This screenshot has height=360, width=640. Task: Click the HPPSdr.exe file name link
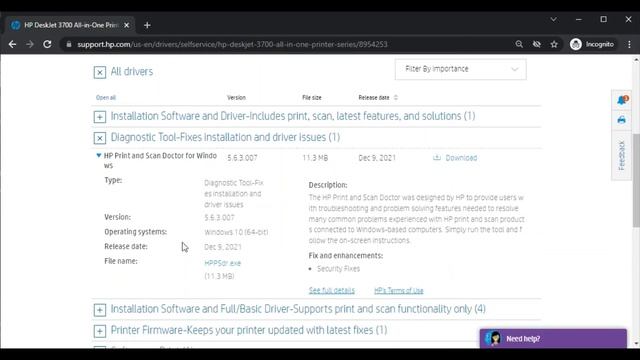pyautogui.click(x=222, y=263)
